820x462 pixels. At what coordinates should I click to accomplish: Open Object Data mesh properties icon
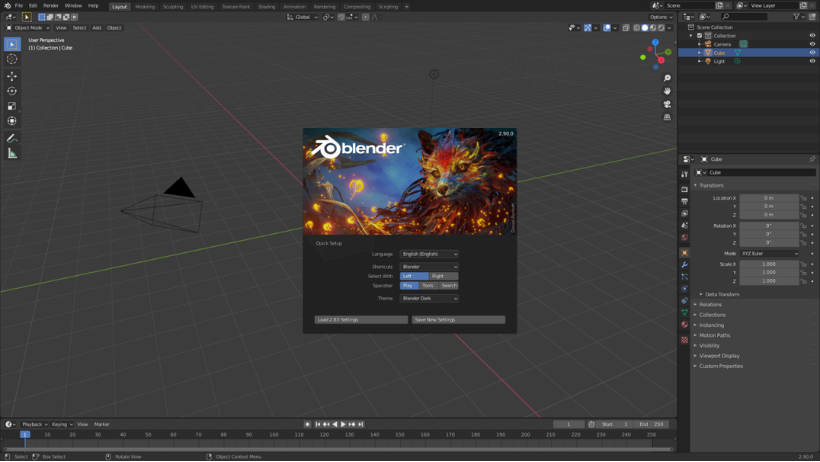click(685, 312)
